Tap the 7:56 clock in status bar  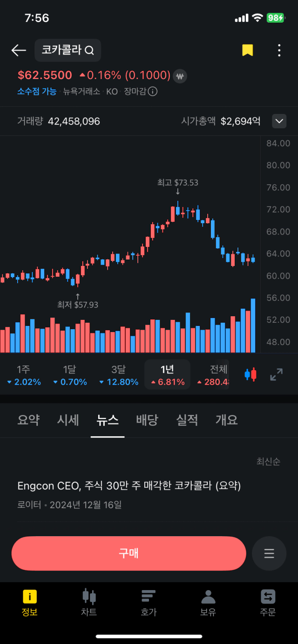coord(37,18)
